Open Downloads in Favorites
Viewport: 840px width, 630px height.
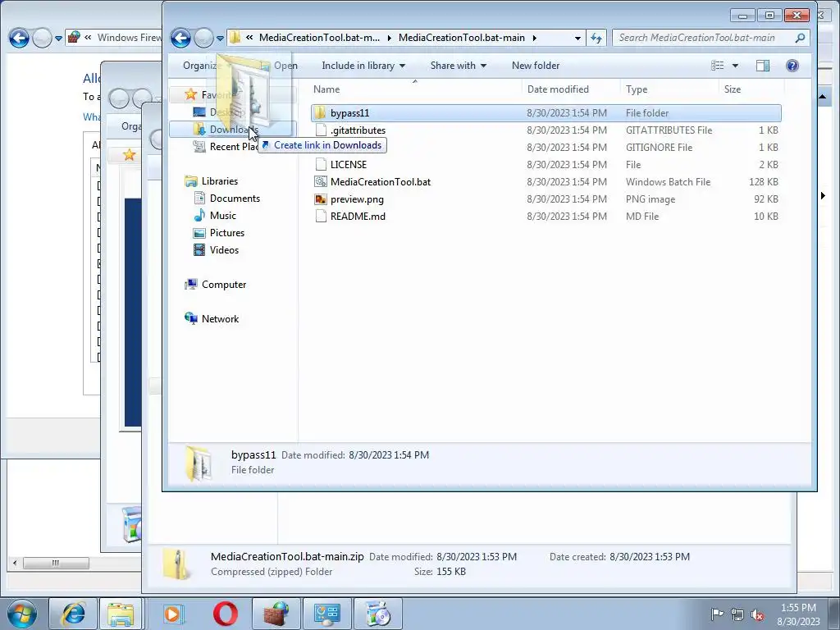(x=233, y=129)
